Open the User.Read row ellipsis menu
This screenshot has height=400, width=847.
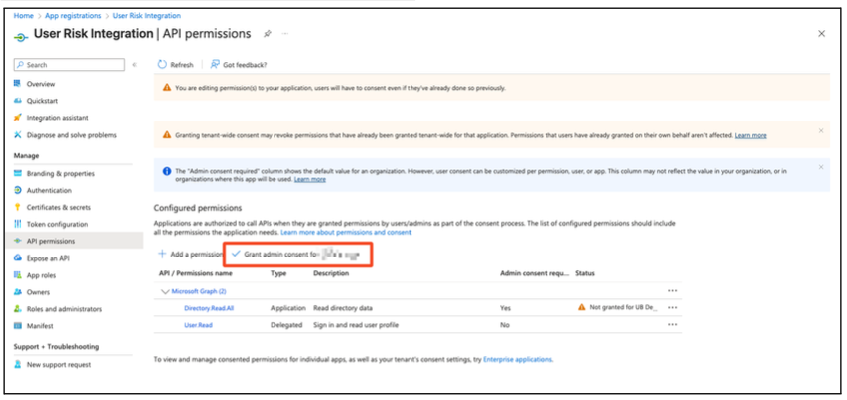click(x=672, y=325)
